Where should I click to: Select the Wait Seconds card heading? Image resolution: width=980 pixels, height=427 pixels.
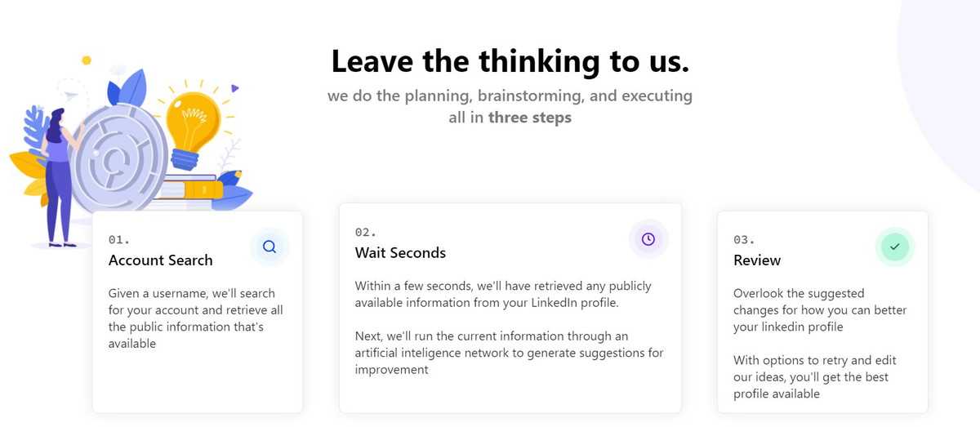pos(400,253)
